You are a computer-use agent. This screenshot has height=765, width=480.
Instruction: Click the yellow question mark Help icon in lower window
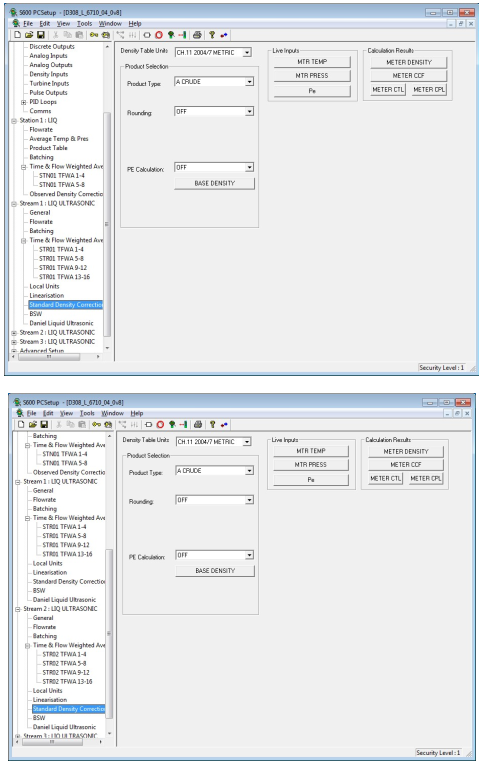[213, 424]
